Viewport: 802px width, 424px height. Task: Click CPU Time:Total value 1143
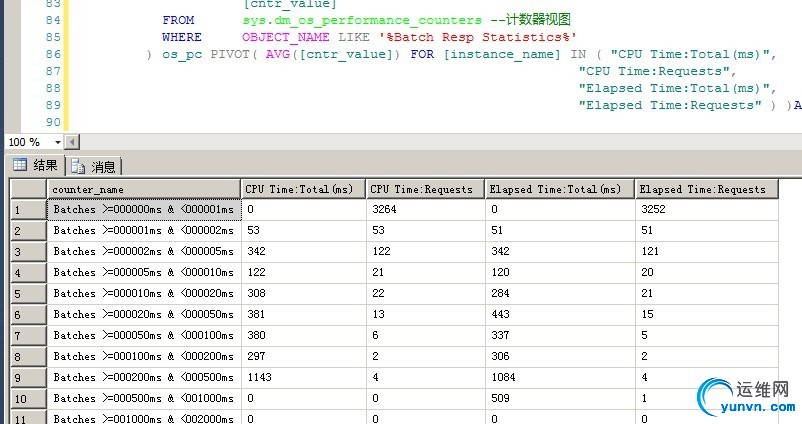(x=304, y=377)
